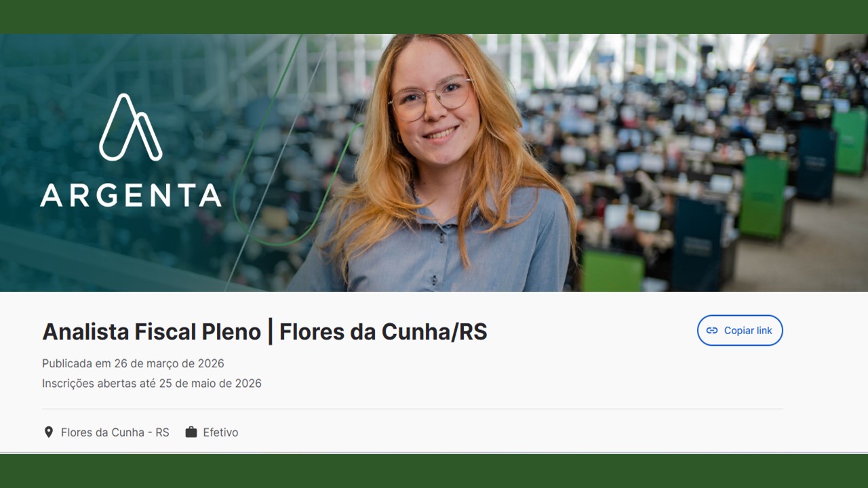Click the divider line above location details
The width and height of the screenshot is (868, 488).
pyautogui.click(x=412, y=409)
